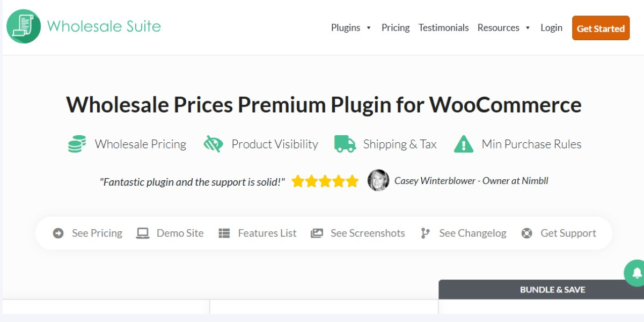Open the Features List link
Viewport: 644px width, 322px height.
(x=267, y=233)
